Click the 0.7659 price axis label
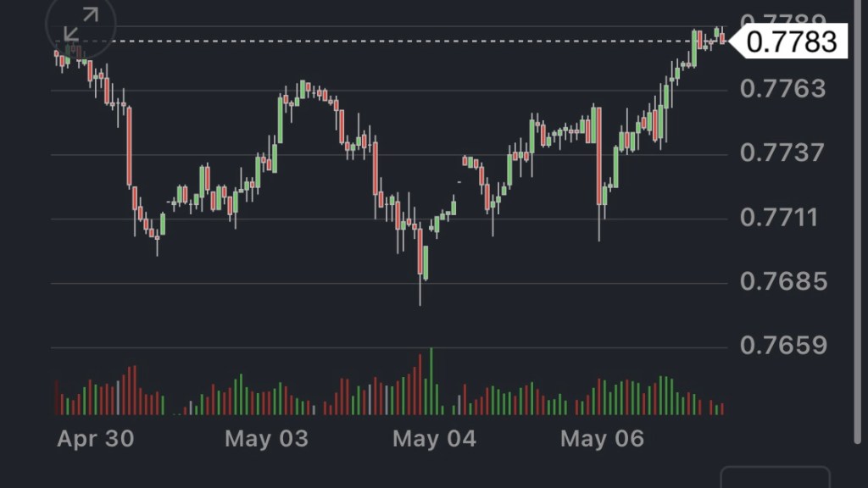The width and height of the screenshot is (868, 488). [x=782, y=346]
